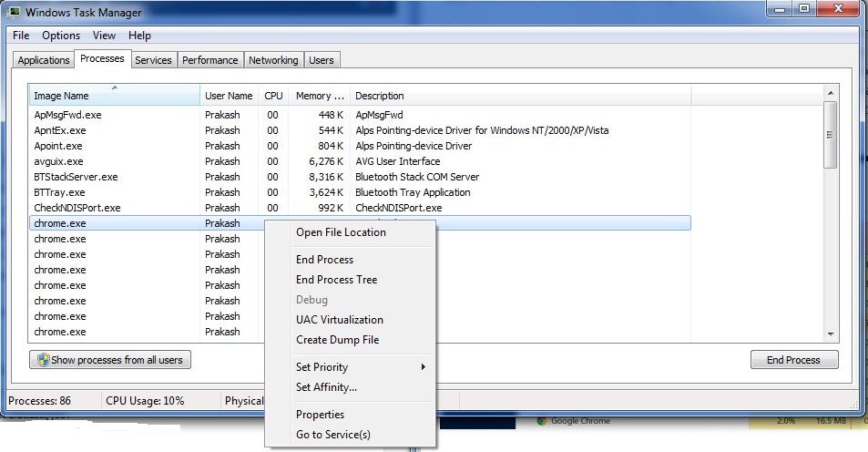Screen dimensions: 868x452
Task: Click the process list scrollbar thumb
Action: 831,135
